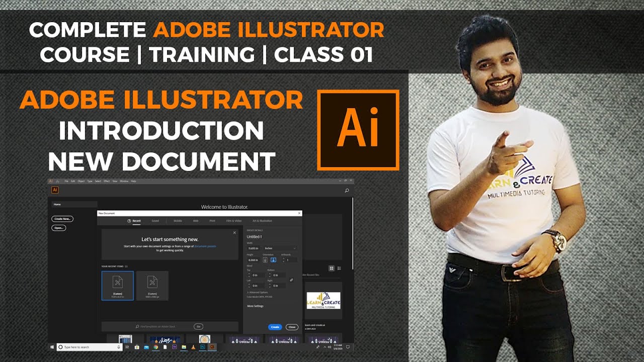Adjust the Top bleed stepper

coord(249,275)
